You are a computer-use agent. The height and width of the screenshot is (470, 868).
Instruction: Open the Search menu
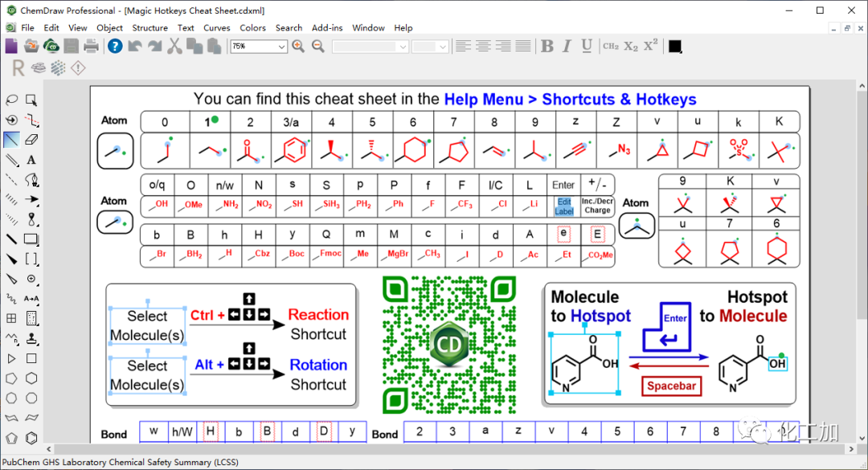click(x=289, y=27)
